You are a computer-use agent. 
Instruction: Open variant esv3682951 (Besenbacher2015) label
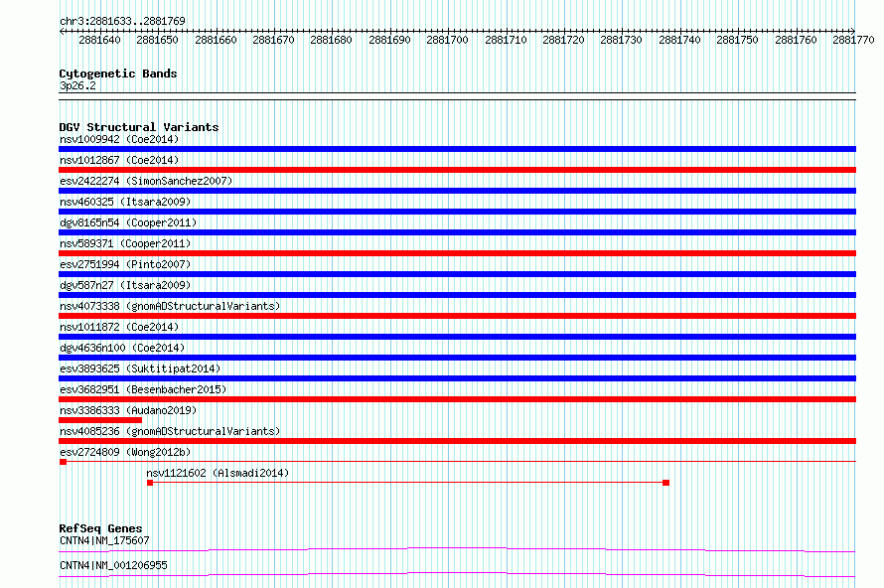[143, 389]
